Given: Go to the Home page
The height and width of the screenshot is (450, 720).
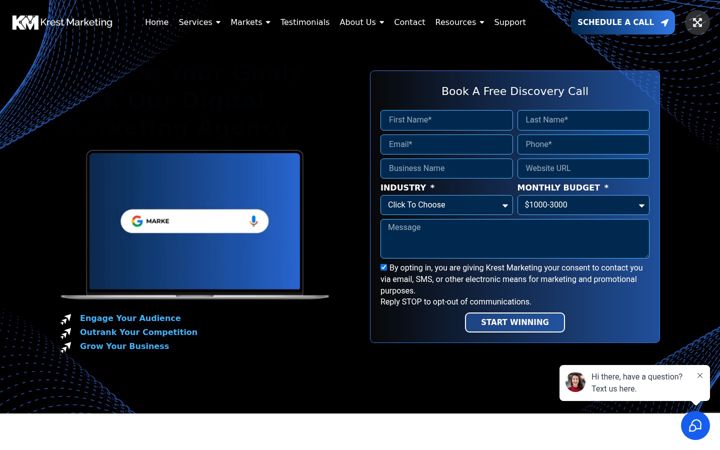Looking at the screenshot, I should (157, 22).
